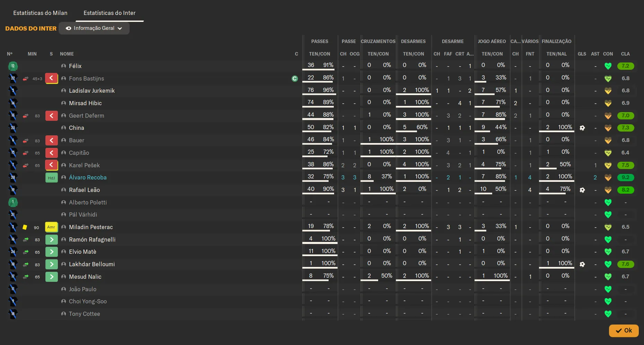
Task: Click Amr status badge for Miladin Pesterac
Action: pos(51,227)
